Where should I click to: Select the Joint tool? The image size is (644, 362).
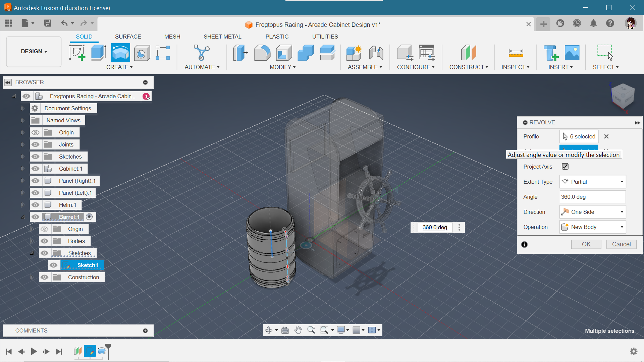pos(376,53)
